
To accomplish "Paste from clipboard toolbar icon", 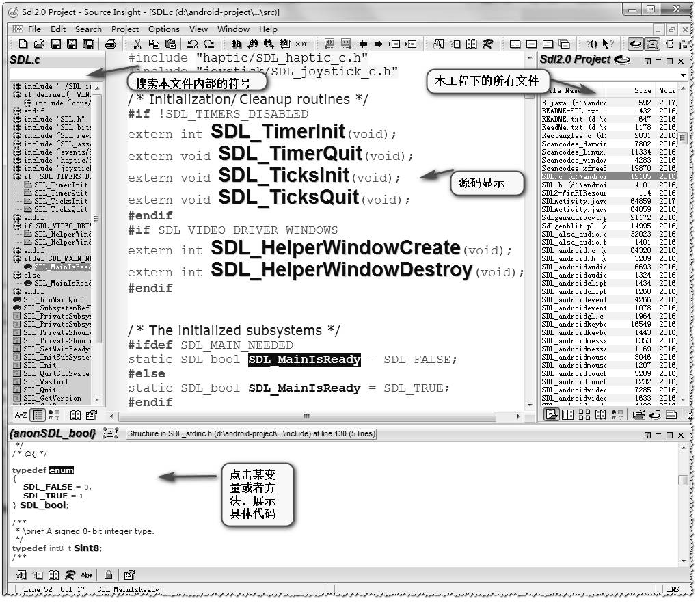I will [170, 44].
